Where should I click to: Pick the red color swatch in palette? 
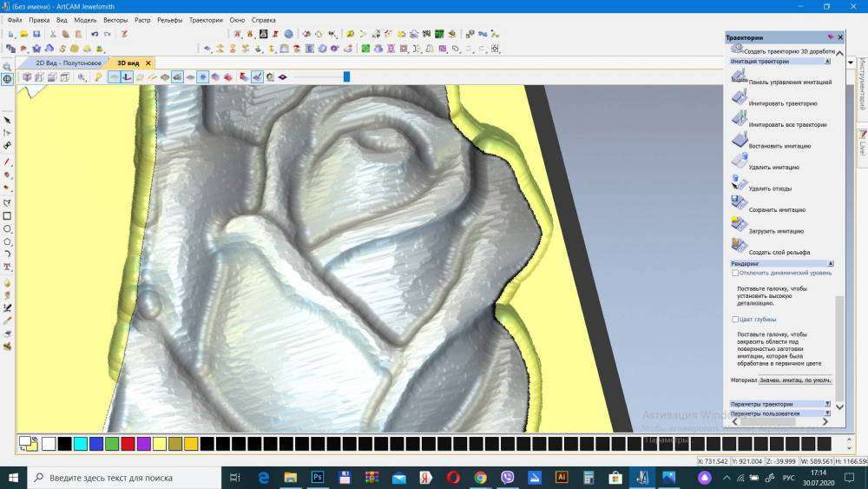tap(128, 444)
